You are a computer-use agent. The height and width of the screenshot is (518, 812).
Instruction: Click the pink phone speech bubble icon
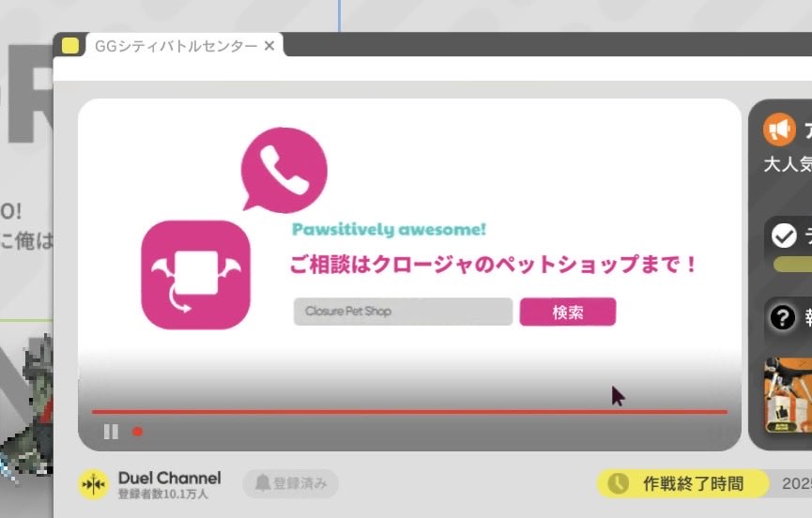click(x=283, y=169)
